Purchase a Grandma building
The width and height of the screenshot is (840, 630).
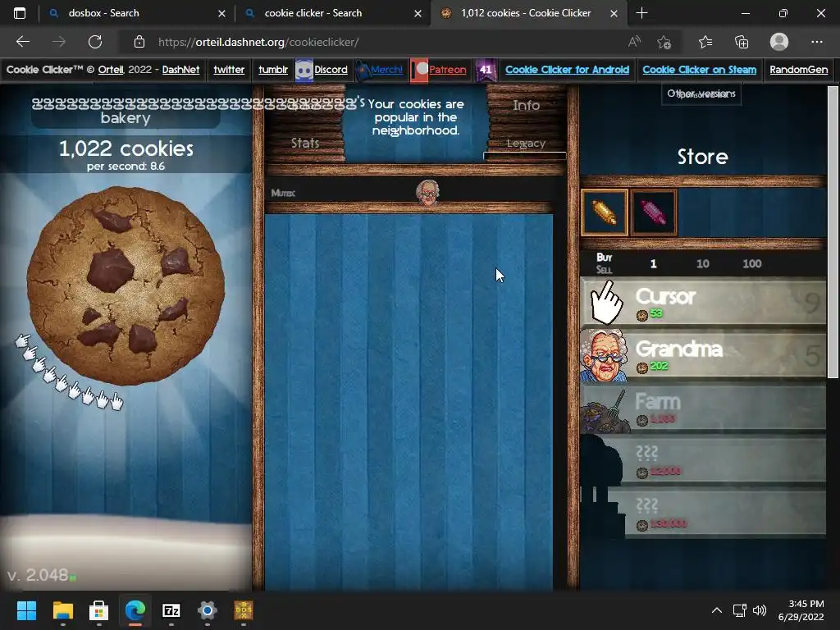703,354
